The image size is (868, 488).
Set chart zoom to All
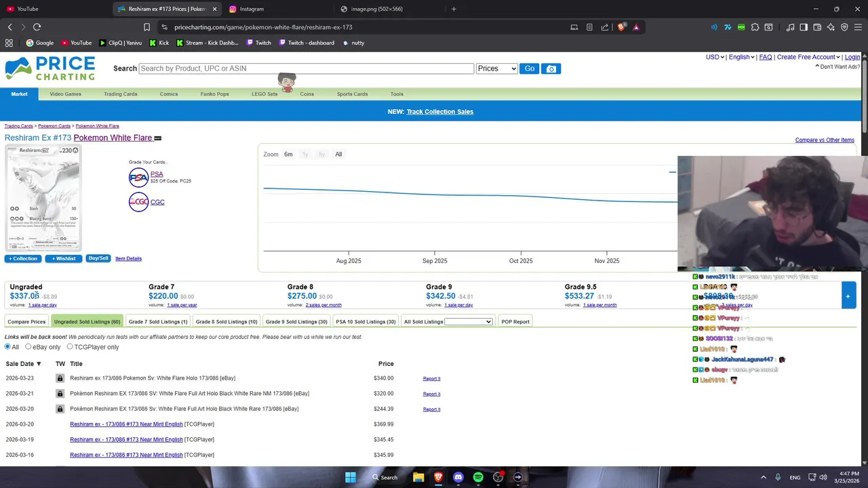click(338, 155)
